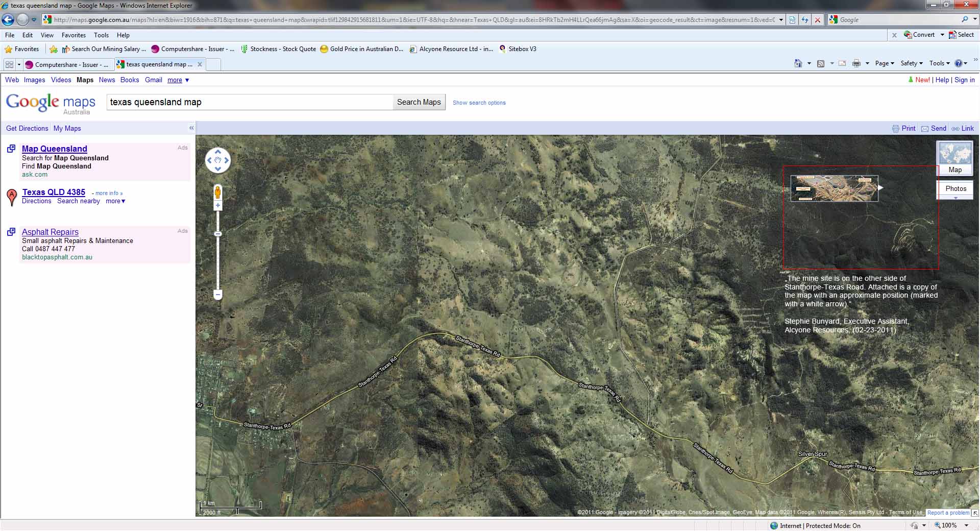Open the Favorites menu in menu bar
This screenshot has width=980, height=531.
[x=73, y=35]
